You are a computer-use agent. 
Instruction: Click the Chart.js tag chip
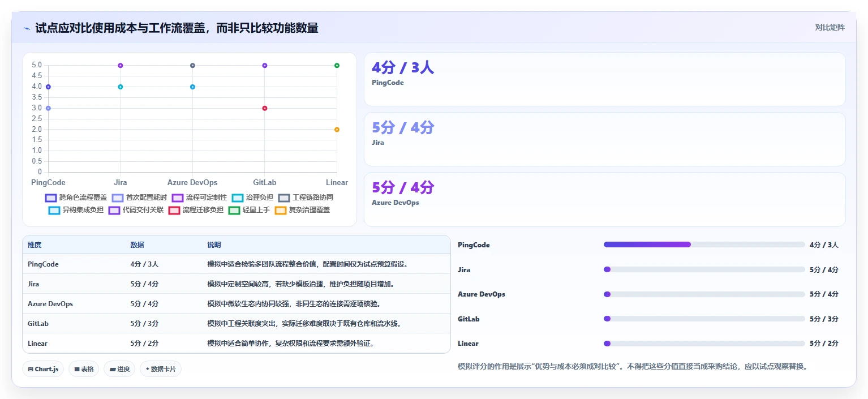(44, 369)
